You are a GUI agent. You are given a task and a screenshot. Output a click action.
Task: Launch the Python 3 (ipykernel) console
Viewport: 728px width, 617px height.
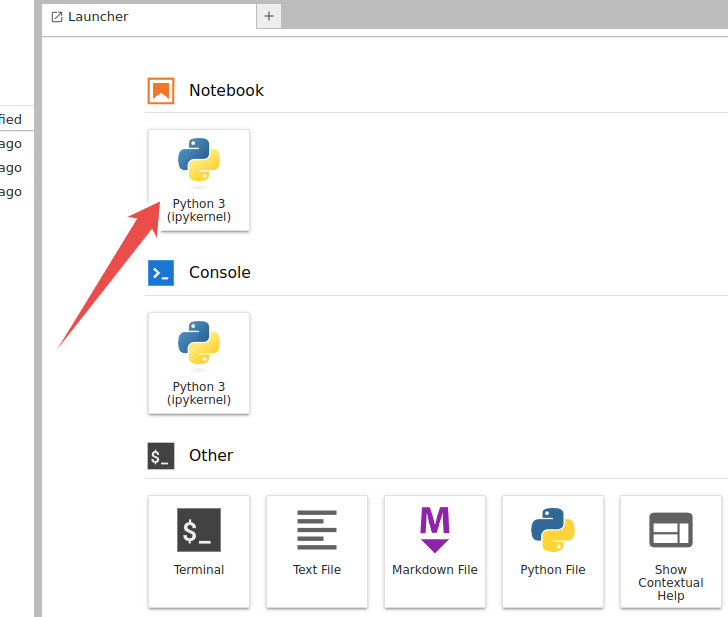198,363
